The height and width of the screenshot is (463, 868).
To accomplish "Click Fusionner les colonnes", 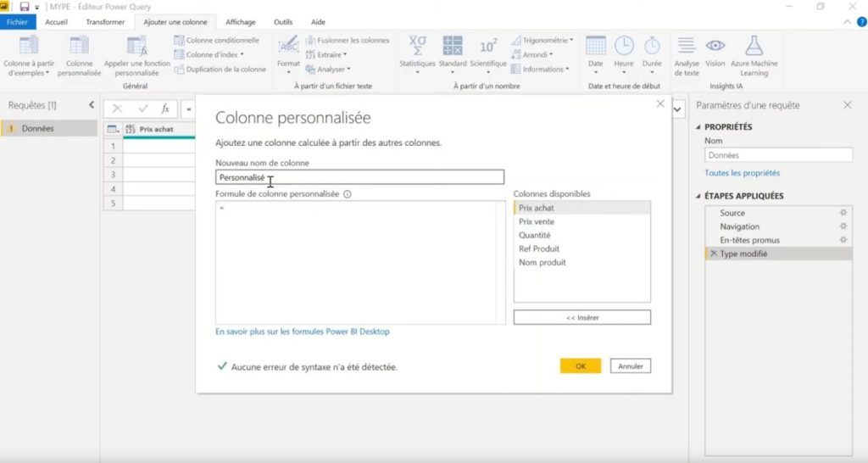I will pyautogui.click(x=347, y=41).
